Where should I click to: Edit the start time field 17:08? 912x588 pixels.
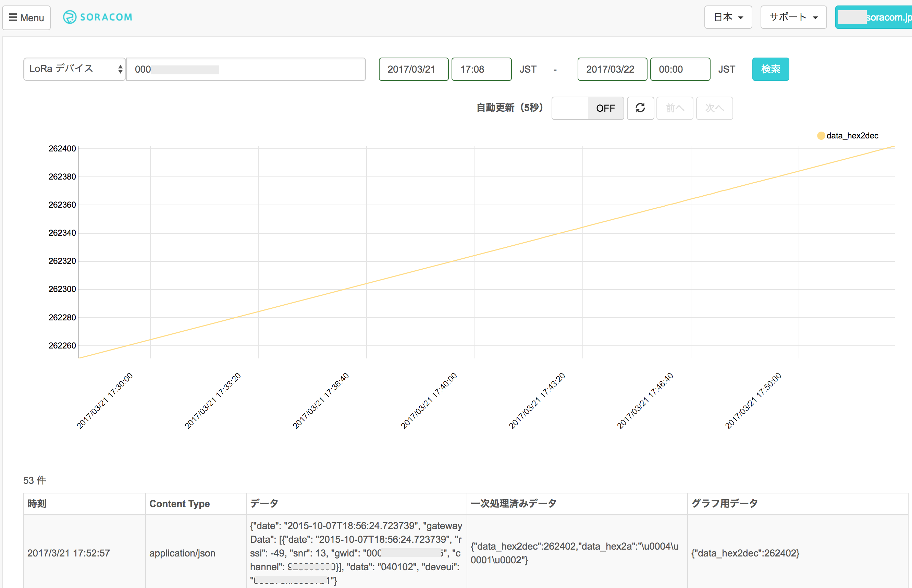point(481,69)
